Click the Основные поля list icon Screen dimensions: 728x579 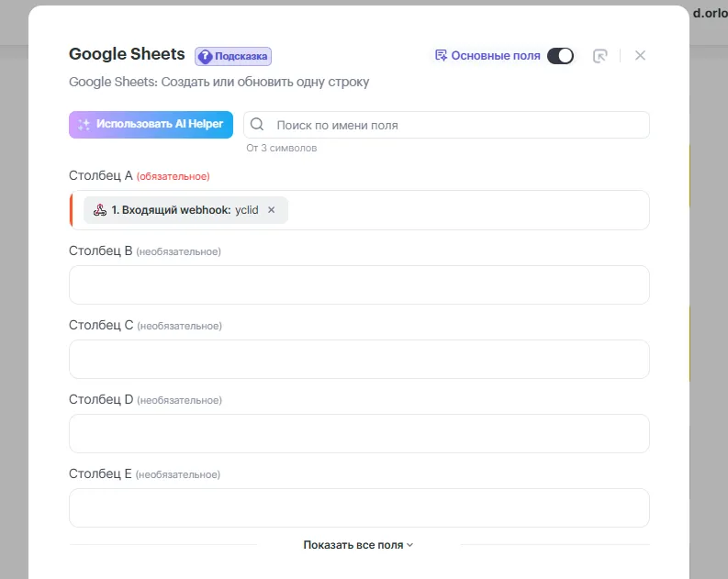point(441,56)
